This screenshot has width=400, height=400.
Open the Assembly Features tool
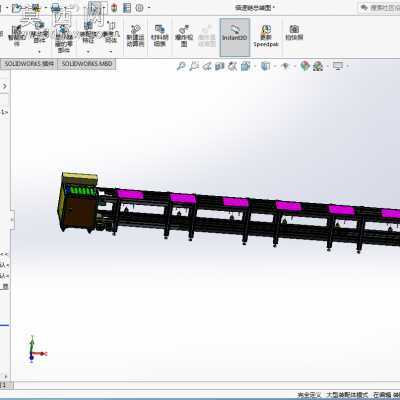pos(88,33)
